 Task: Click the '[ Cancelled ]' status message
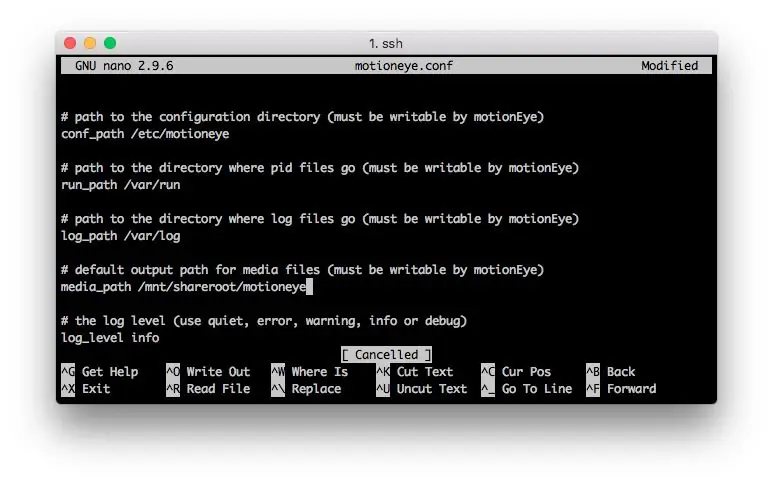pyautogui.click(x=386, y=355)
